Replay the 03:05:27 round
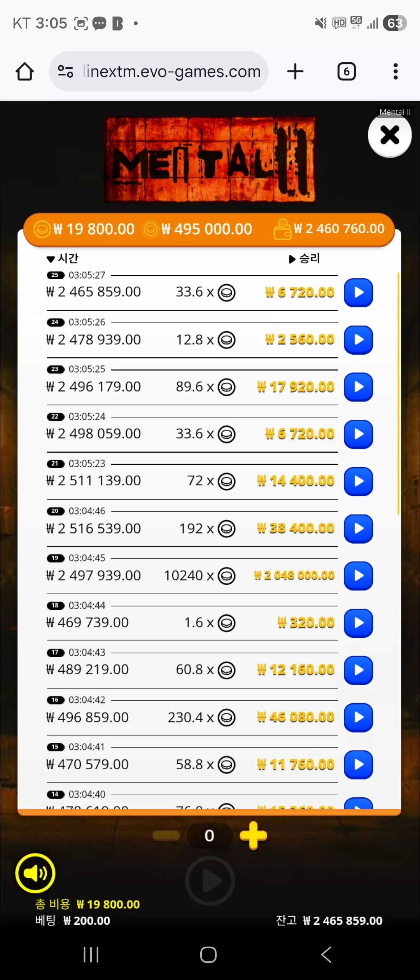 click(x=359, y=292)
